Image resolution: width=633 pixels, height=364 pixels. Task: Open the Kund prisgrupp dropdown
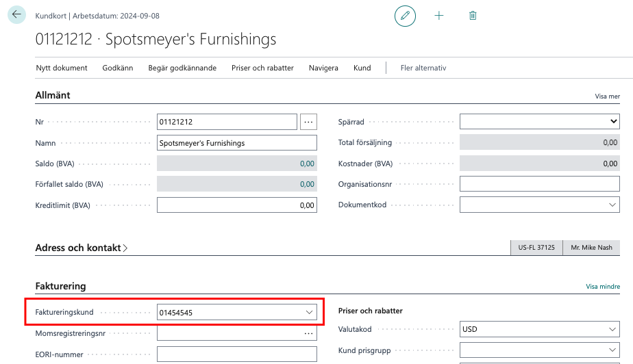point(612,350)
